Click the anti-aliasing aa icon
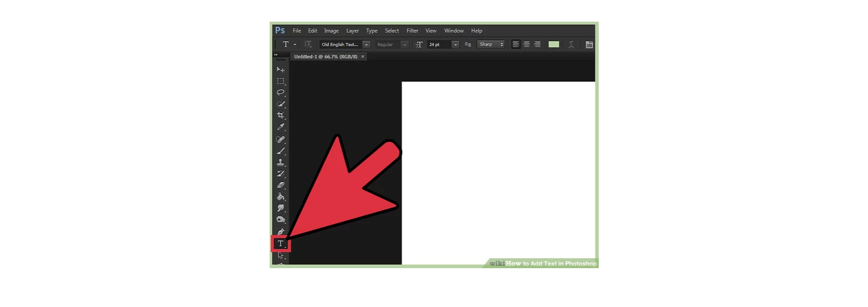 pyautogui.click(x=468, y=44)
